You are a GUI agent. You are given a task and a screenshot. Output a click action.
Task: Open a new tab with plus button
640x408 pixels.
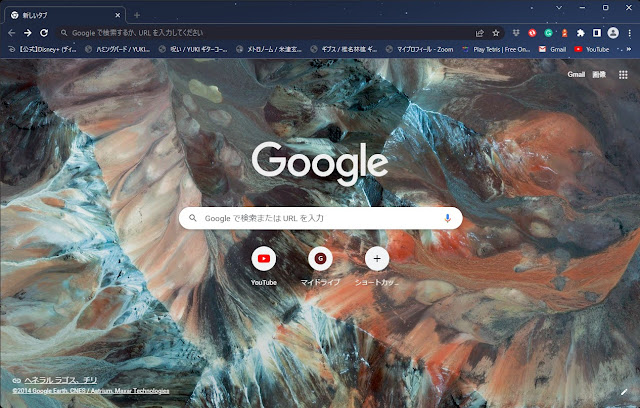[137, 15]
